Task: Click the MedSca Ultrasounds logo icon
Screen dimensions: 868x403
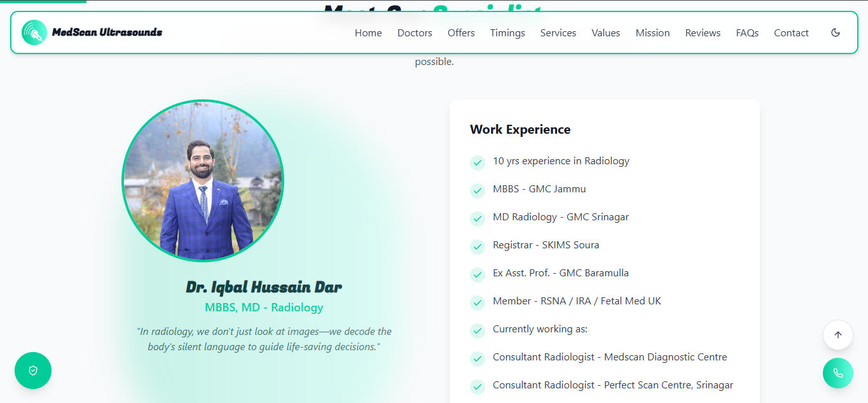Action: coord(34,32)
